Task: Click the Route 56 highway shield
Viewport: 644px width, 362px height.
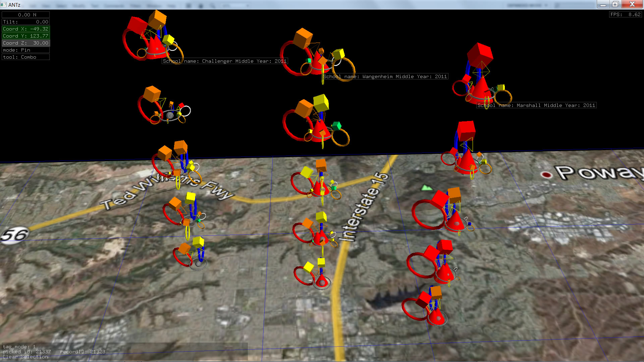Action: [14, 235]
